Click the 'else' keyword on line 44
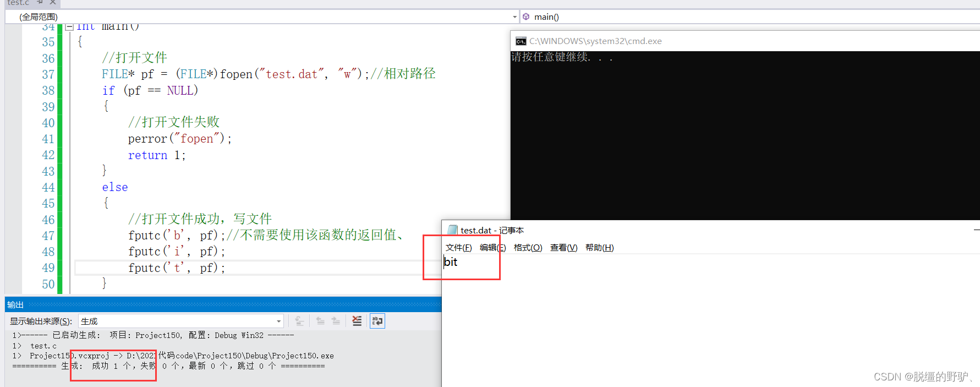The image size is (980, 387). pyautogui.click(x=114, y=187)
